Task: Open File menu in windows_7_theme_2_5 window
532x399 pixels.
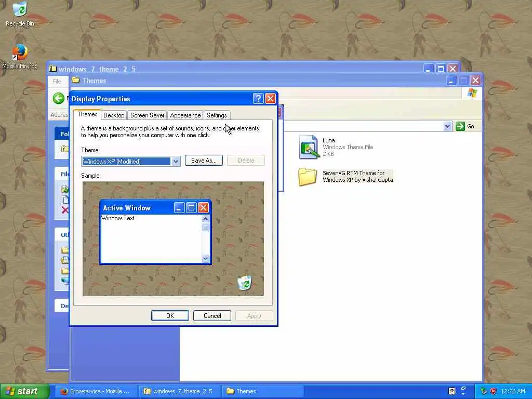Action: pos(57,82)
